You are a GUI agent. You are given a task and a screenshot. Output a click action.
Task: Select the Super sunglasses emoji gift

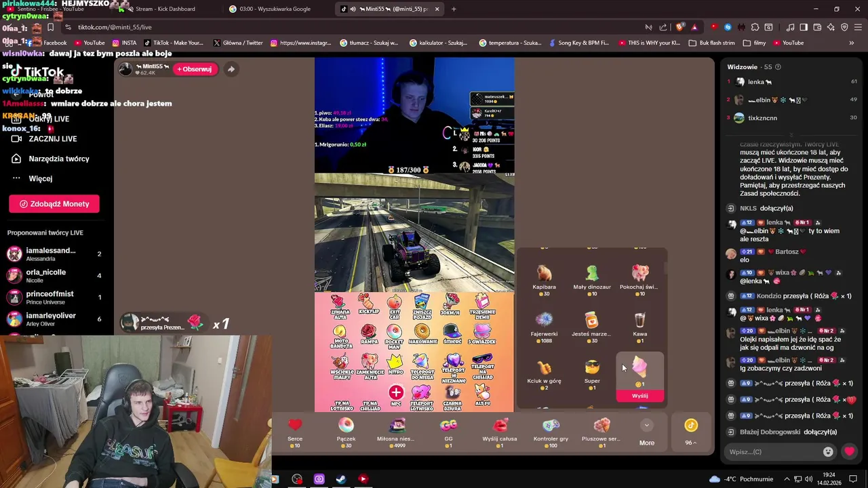pos(592,373)
